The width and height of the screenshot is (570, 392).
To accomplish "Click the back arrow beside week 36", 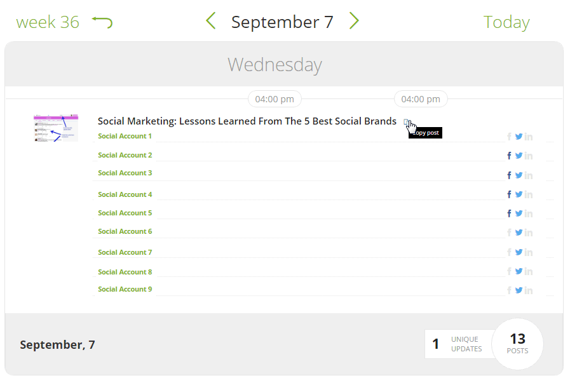I will (102, 22).
